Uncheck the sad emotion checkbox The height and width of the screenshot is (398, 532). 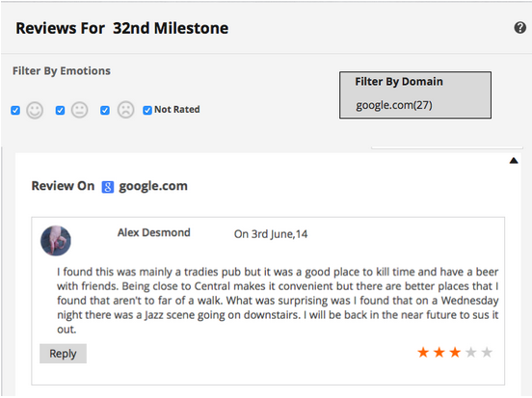coord(105,110)
